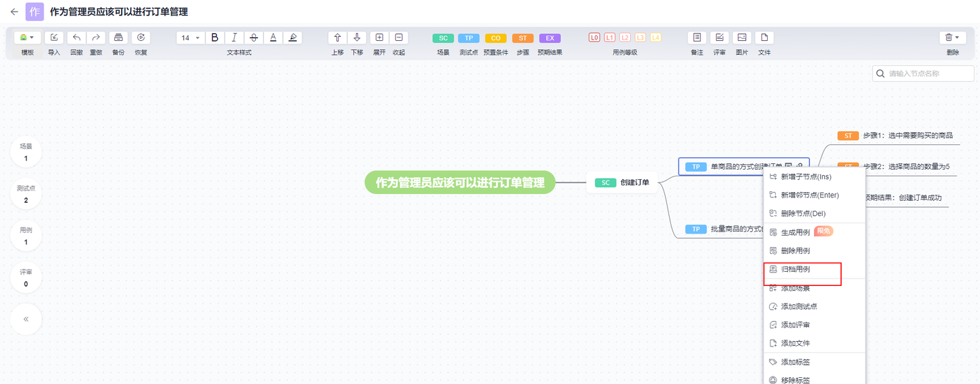Apply the TP 测试点 tag from toolbar
The width and height of the screenshot is (980, 384).
click(x=469, y=38)
